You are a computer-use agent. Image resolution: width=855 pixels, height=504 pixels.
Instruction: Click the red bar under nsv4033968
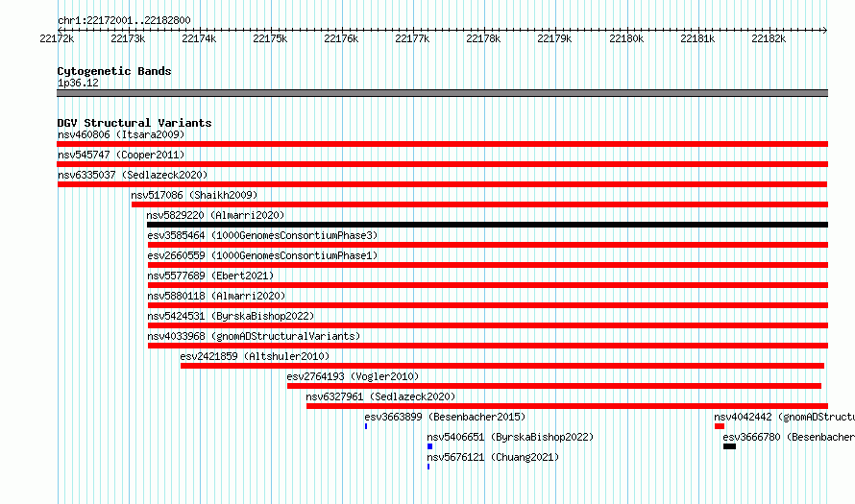(x=488, y=346)
